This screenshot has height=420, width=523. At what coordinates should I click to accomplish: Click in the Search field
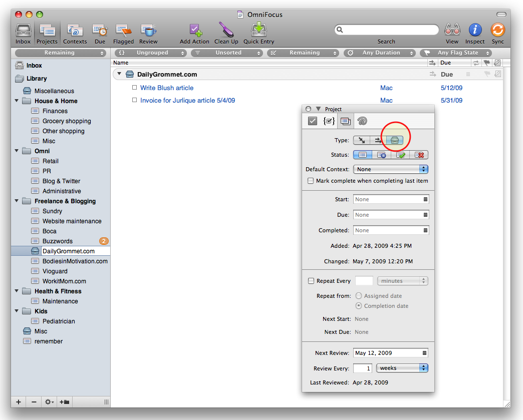point(387,30)
